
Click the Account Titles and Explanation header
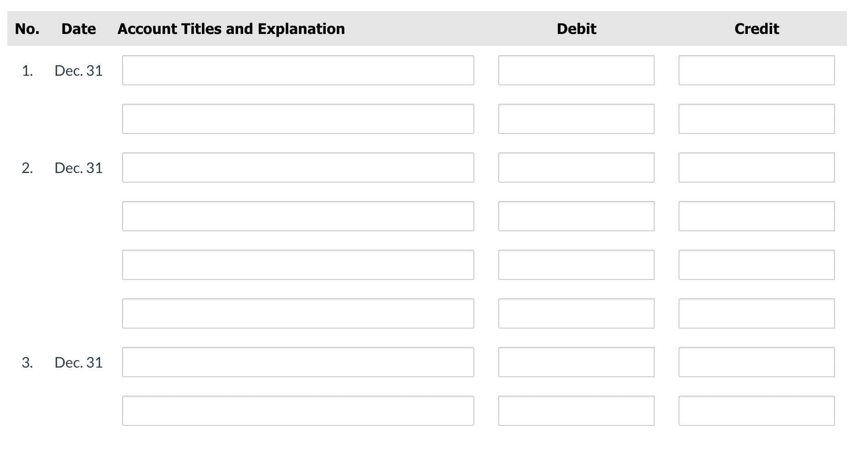click(231, 28)
